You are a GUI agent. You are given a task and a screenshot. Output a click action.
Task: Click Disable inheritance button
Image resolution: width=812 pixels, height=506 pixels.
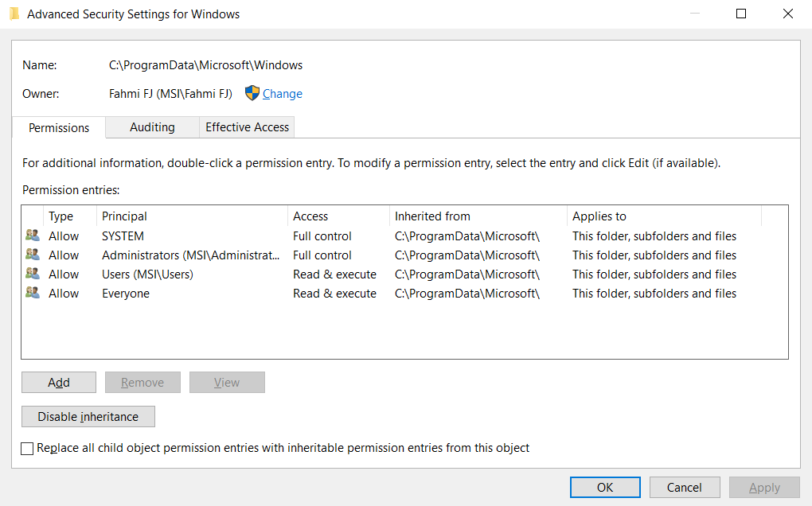88,417
